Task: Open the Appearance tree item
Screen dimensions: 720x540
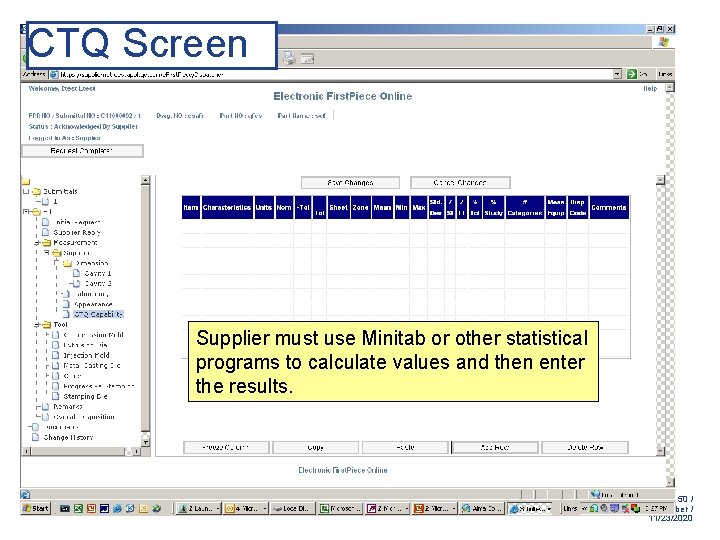Action: tap(93, 304)
